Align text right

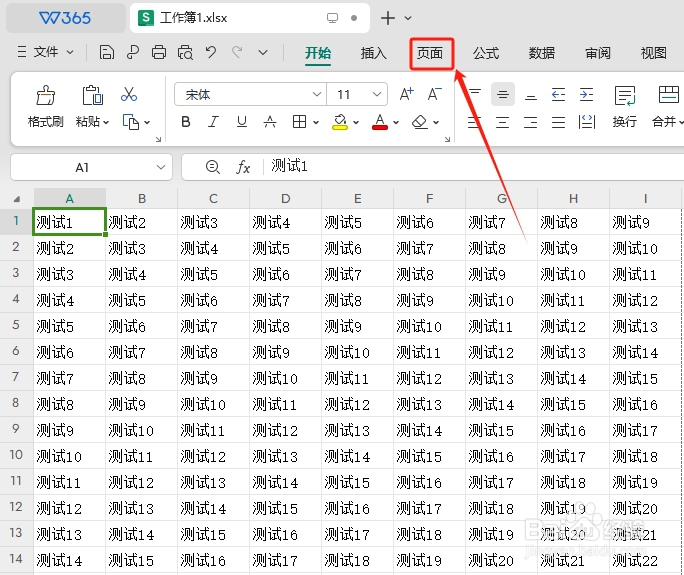(530, 122)
